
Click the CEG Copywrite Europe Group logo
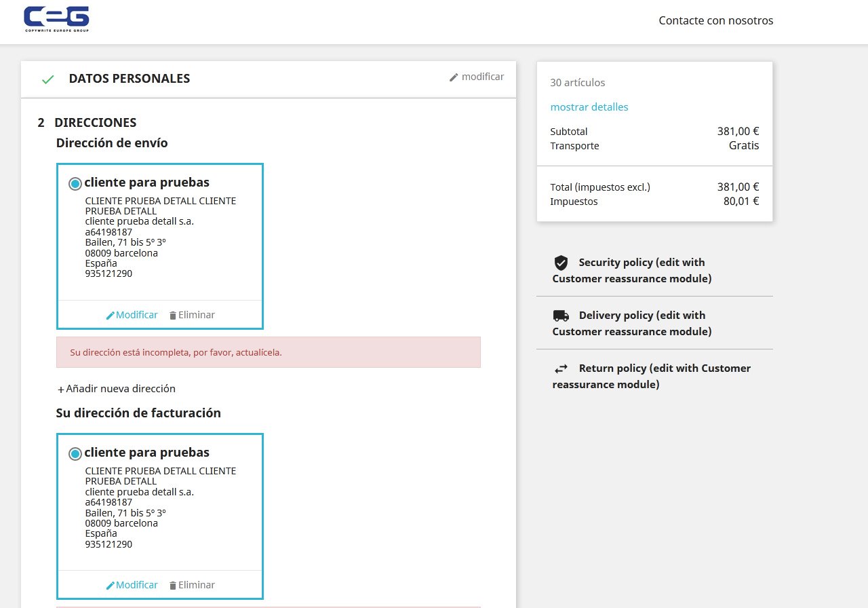[x=56, y=20]
